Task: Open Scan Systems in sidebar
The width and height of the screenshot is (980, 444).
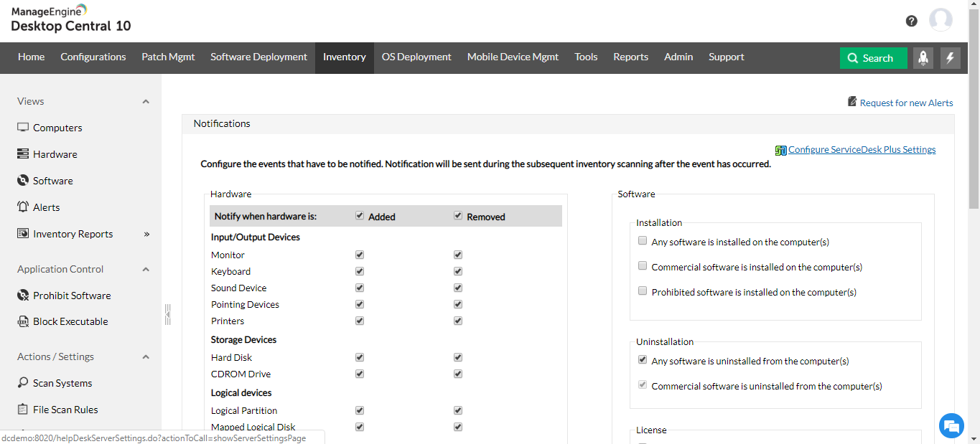Action: pyautogui.click(x=62, y=383)
